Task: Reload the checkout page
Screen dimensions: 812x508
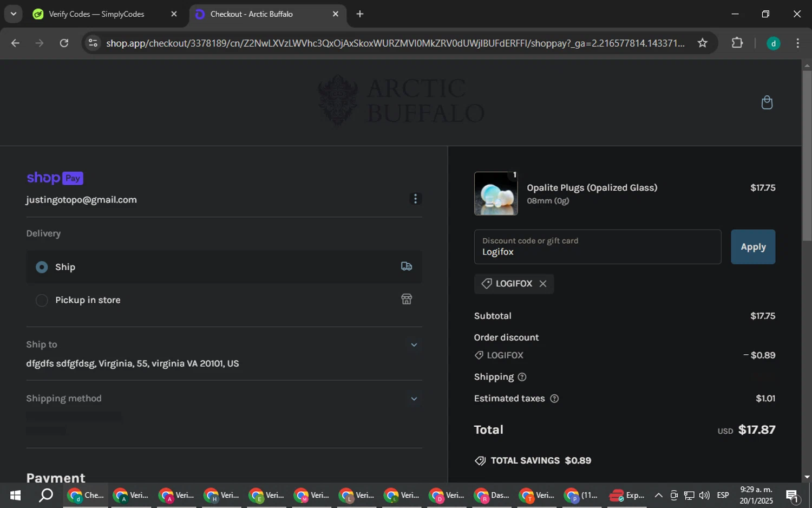Action: click(64, 43)
